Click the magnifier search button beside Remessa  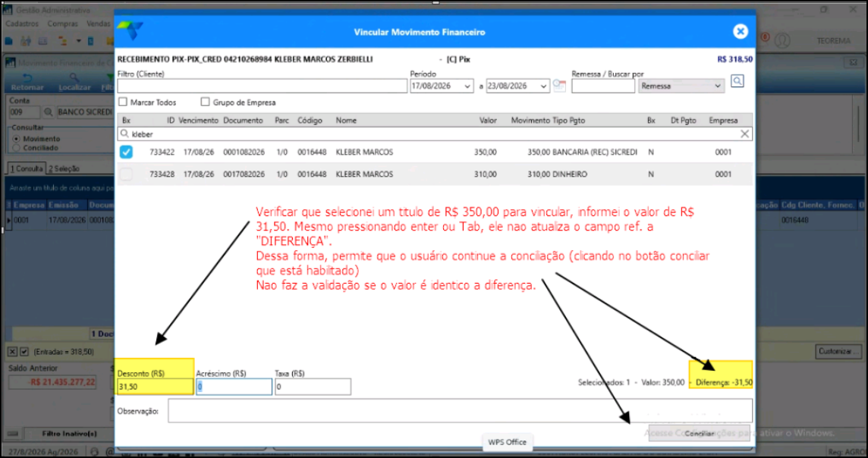click(737, 81)
